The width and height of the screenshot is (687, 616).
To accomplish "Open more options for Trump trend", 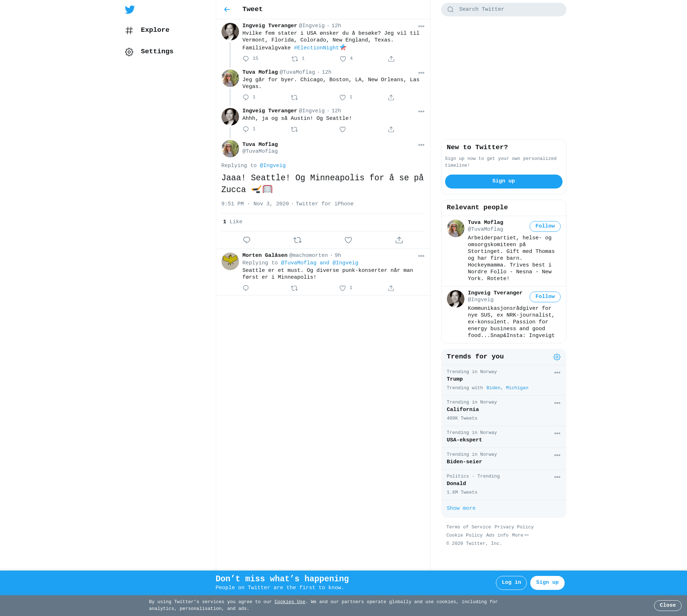I will (x=557, y=372).
